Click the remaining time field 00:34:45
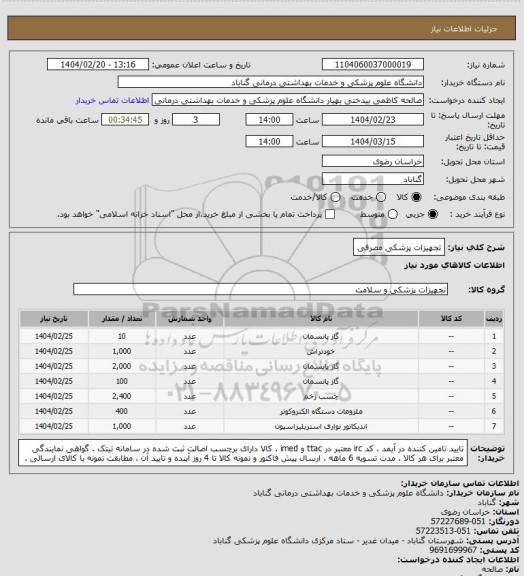Image resolution: width=524 pixels, height=576 pixels. (x=125, y=120)
